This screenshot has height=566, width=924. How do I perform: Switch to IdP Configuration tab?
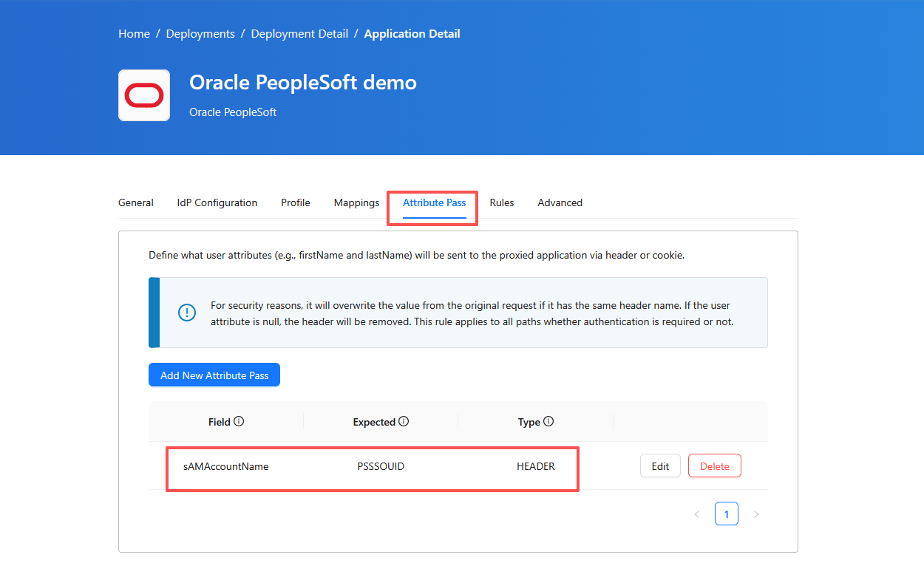(x=217, y=202)
